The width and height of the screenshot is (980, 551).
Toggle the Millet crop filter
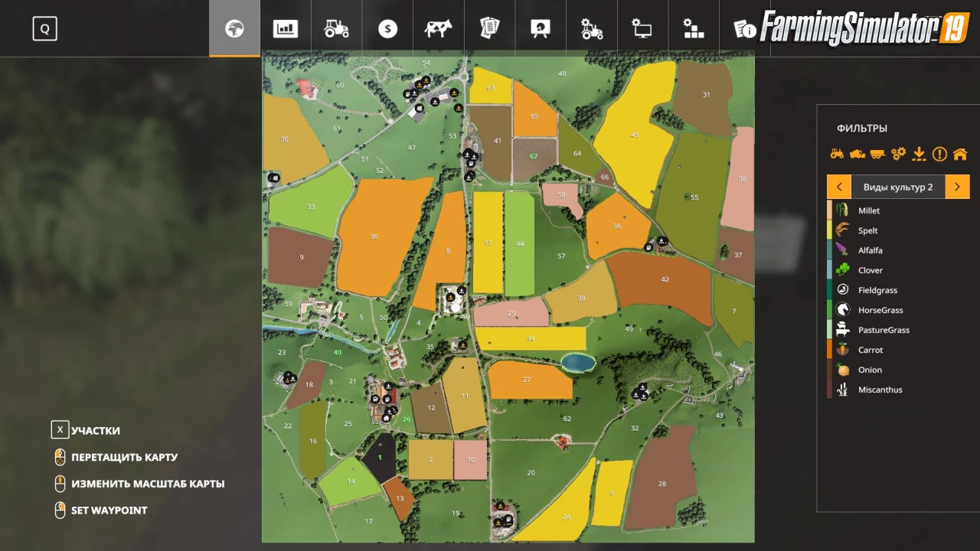(898, 210)
